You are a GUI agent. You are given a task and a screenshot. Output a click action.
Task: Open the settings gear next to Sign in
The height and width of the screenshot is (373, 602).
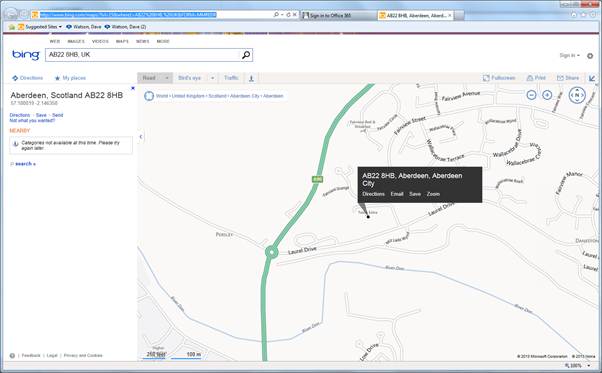tap(590, 56)
